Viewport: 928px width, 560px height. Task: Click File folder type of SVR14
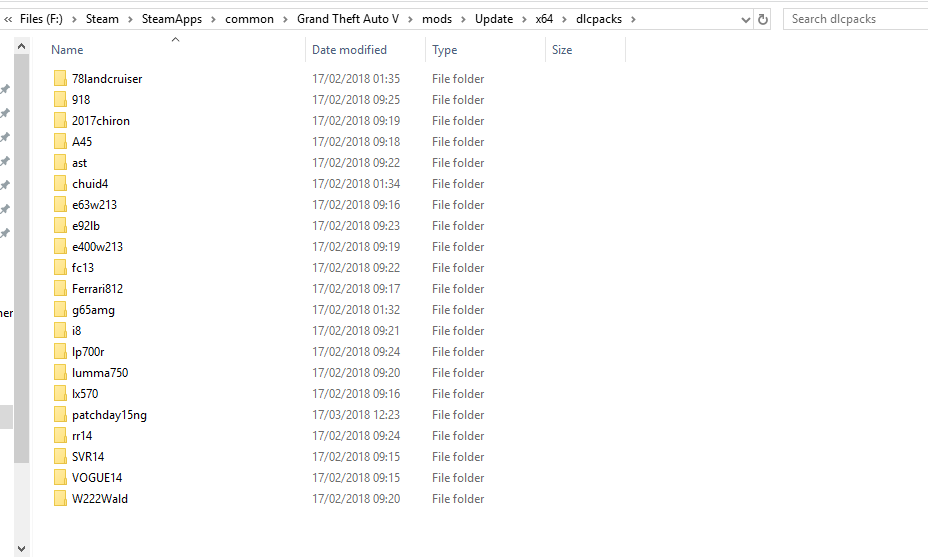458,457
